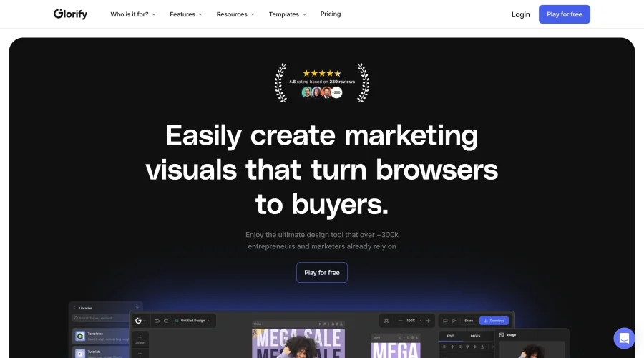Click the Login link
Image resolution: width=644 pixels, height=358 pixels.
pos(520,14)
